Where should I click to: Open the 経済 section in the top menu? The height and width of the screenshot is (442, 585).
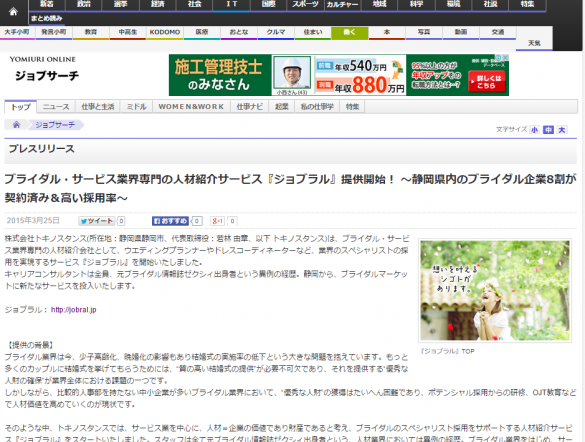tap(157, 4)
